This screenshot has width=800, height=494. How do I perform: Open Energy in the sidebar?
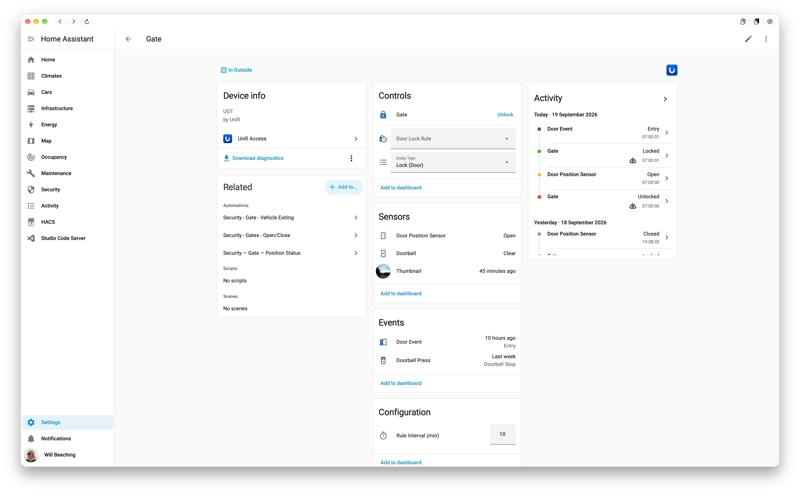[67, 125]
